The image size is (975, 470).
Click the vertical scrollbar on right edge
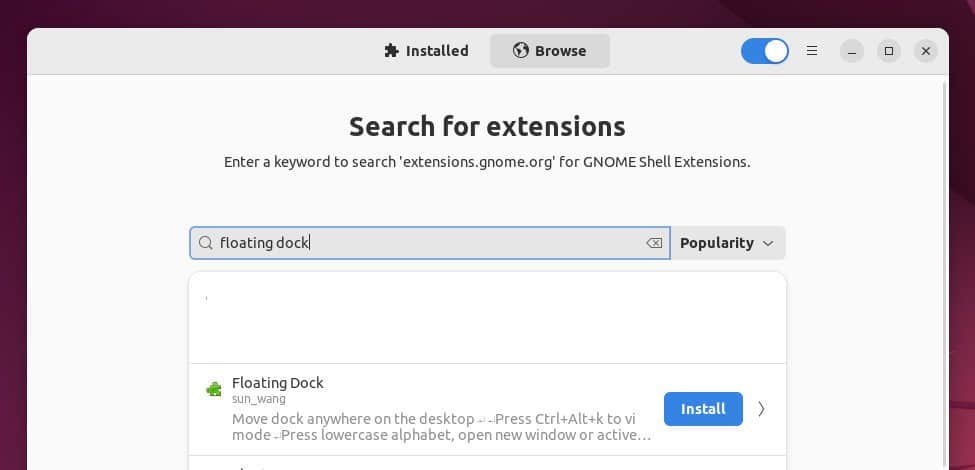pyautogui.click(x=945, y=250)
